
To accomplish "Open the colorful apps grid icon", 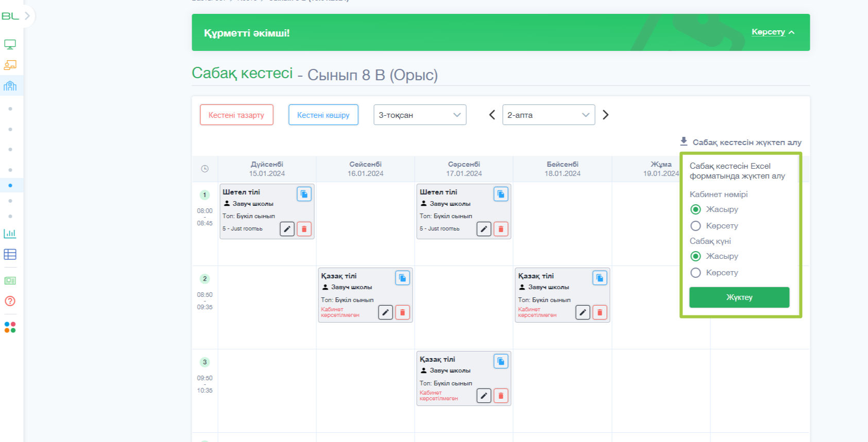I will [10, 327].
